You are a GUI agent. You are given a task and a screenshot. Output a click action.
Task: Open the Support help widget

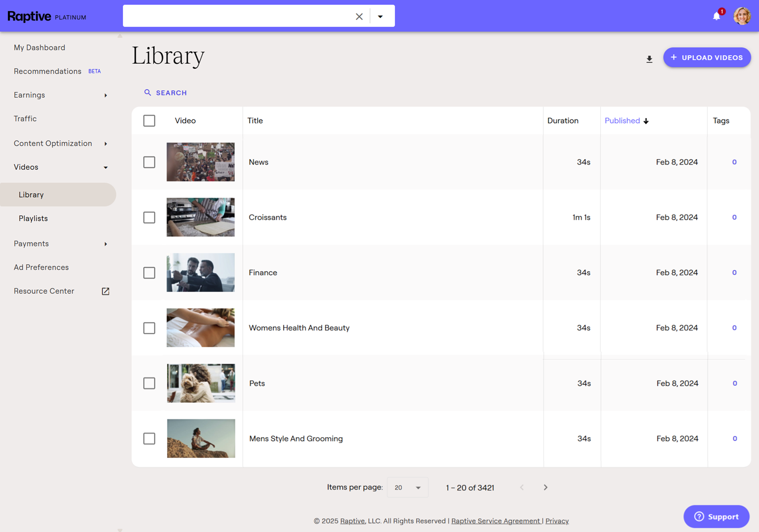[x=716, y=516]
